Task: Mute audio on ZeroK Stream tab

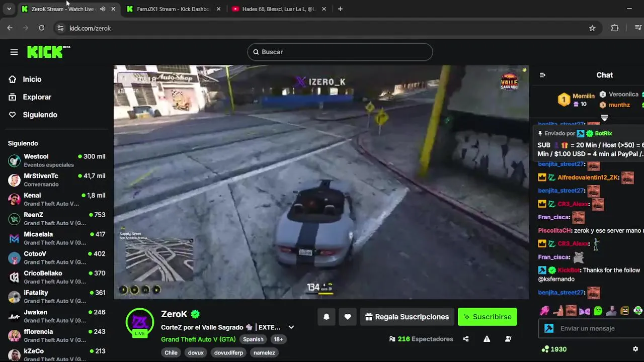Action: (103, 9)
